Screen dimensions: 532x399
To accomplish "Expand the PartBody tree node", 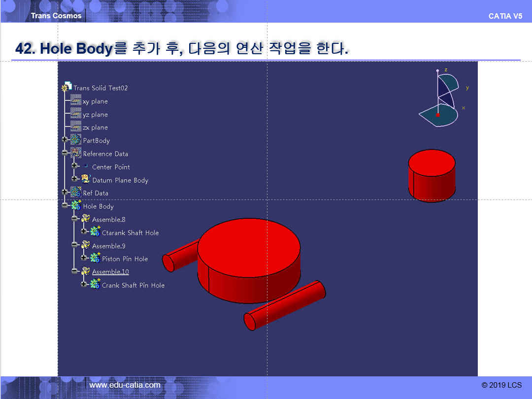I will coord(65,140).
